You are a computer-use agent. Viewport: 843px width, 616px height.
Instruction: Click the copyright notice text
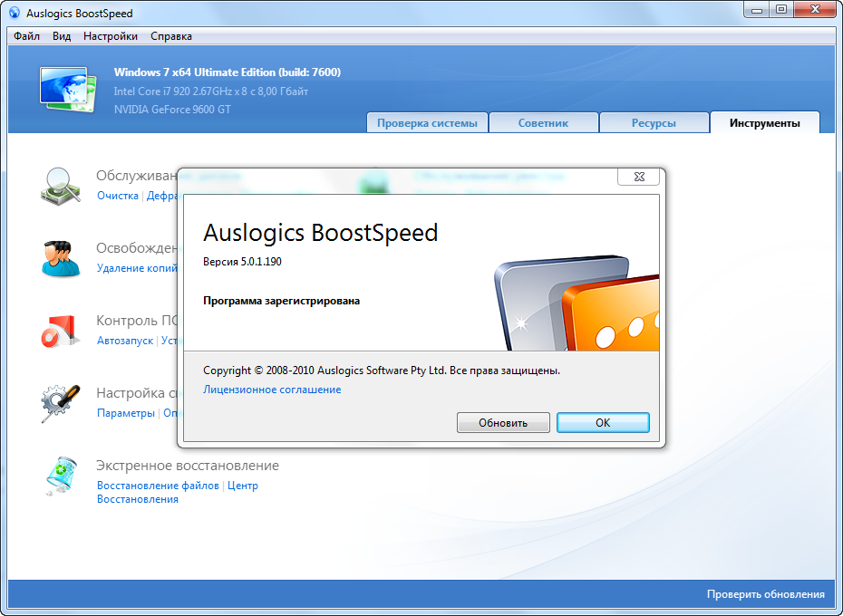coord(382,371)
